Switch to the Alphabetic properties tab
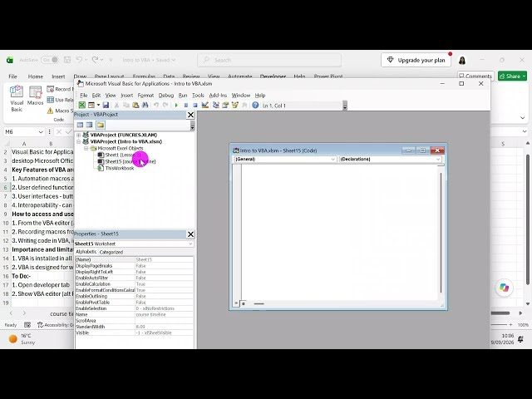The width and height of the screenshot is (532, 399). 86,252
